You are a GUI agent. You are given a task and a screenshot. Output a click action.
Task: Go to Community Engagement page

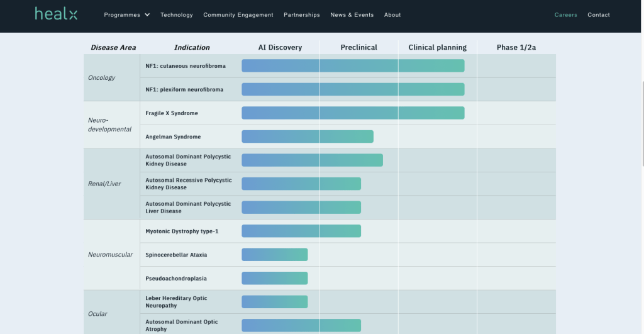238,15
